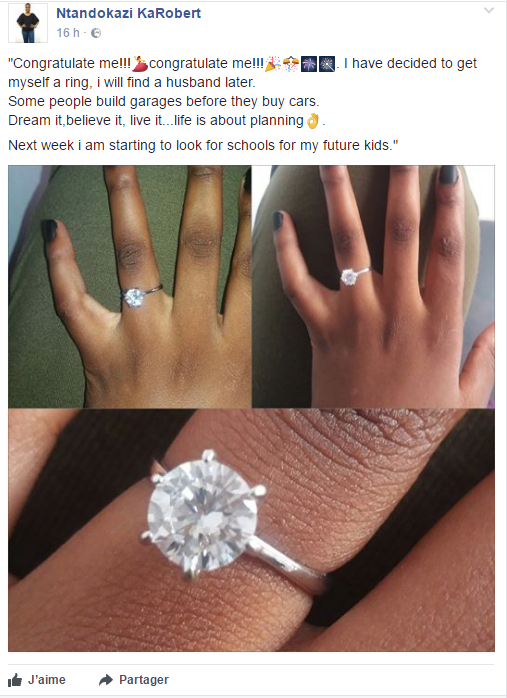Image resolution: width=507 pixels, height=698 pixels.
Task: Click the OK hand emoji
Action: click(313, 121)
